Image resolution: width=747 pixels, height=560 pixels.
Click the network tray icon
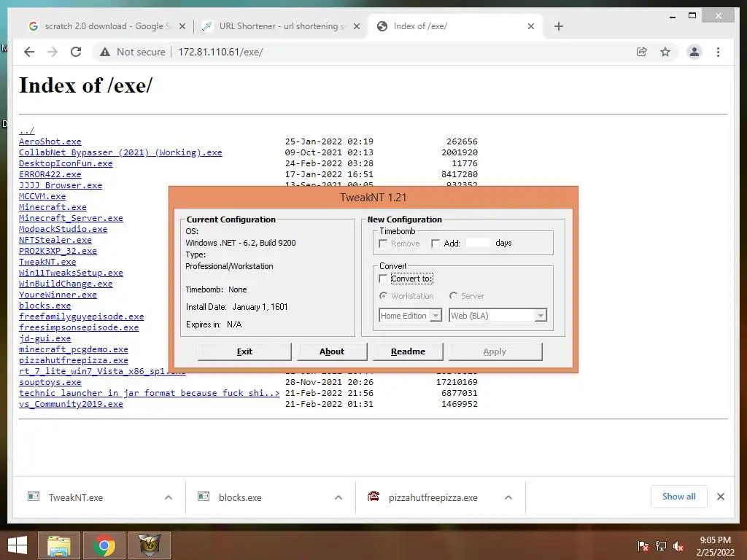pyautogui.click(x=661, y=546)
